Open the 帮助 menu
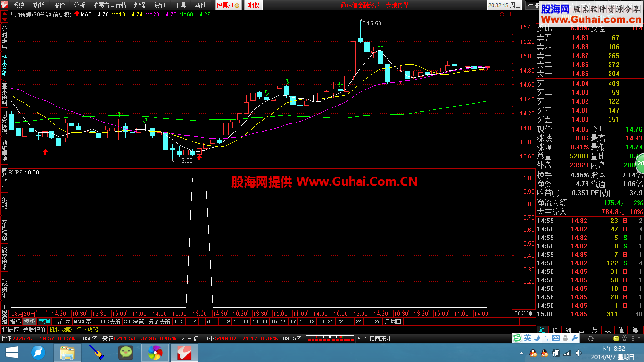 (x=200, y=6)
